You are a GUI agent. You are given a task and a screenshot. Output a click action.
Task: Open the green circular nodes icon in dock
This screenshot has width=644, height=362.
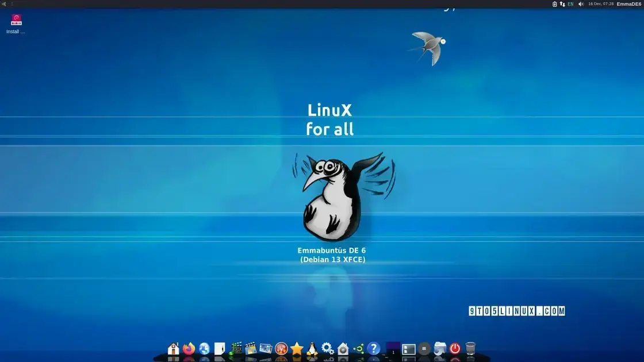(x=358, y=348)
